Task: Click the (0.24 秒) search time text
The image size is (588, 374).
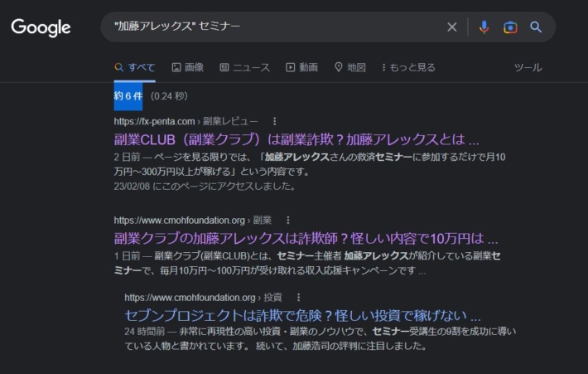Action: (x=169, y=96)
